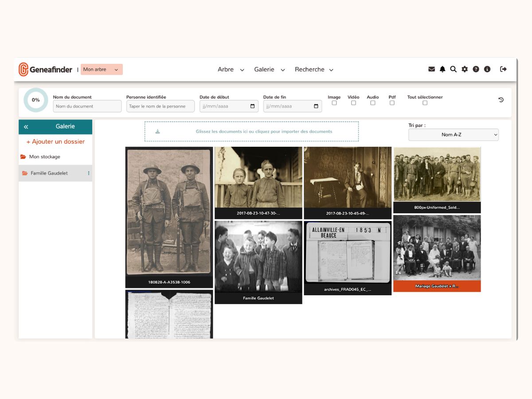Enable the Image filter checkbox
This screenshot has height=399, width=532.
click(x=334, y=102)
